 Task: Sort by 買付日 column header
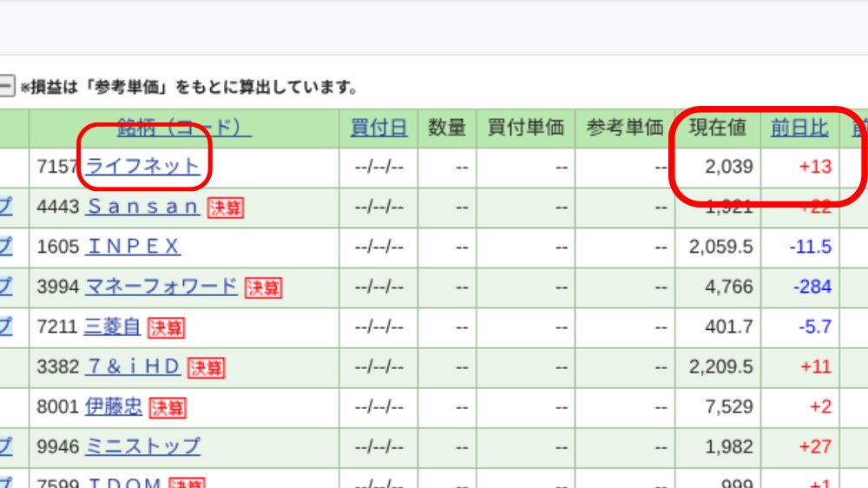click(378, 128)
